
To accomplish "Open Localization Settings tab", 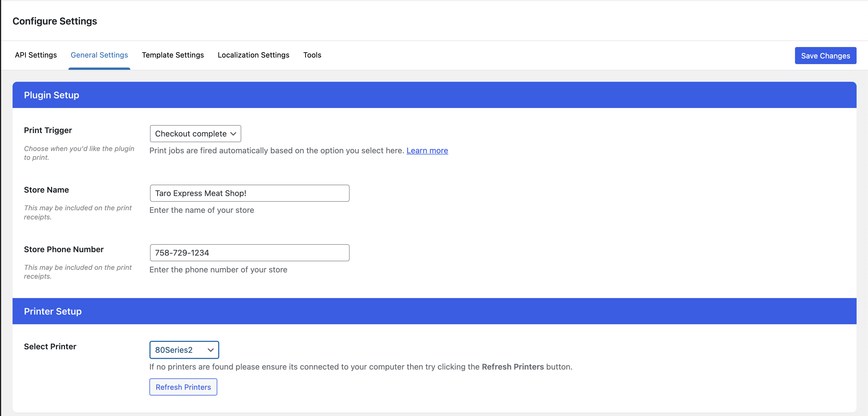I will (253, 55).
